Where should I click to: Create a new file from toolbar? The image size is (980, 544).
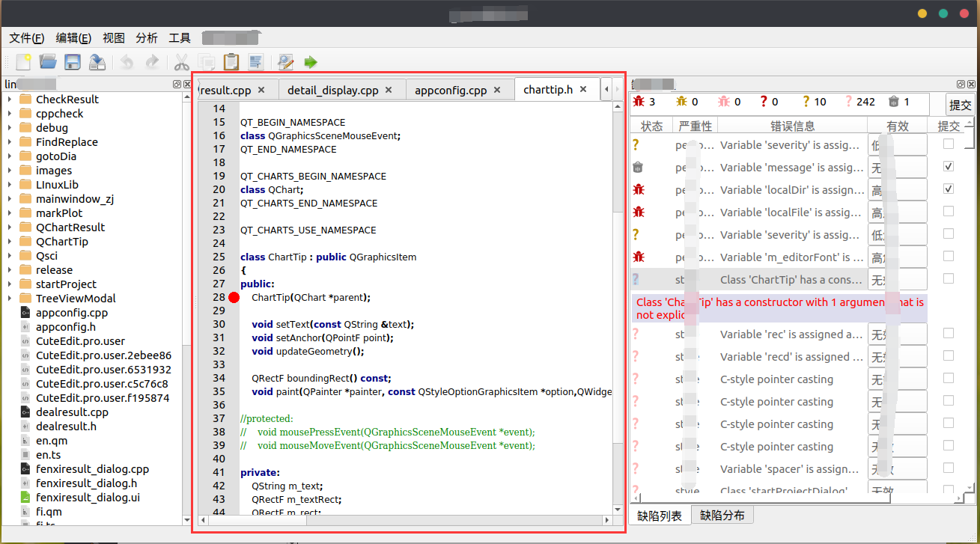[23, 62]
